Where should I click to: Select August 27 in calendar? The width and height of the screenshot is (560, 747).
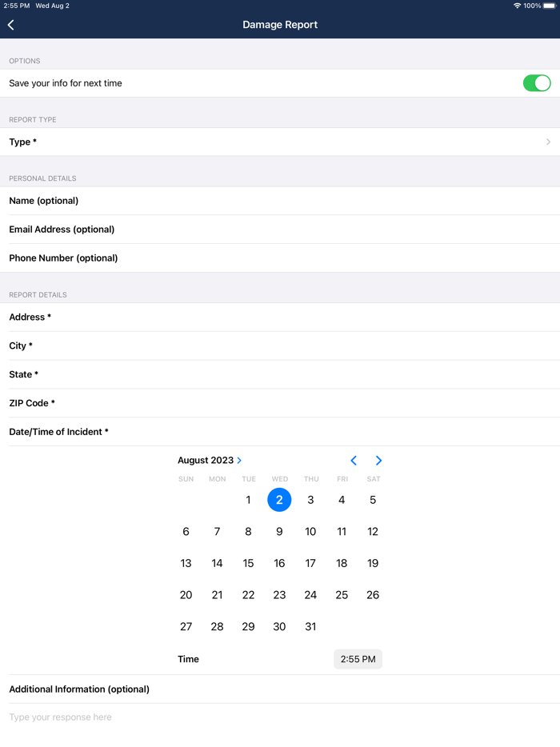(x=186, y=626)
